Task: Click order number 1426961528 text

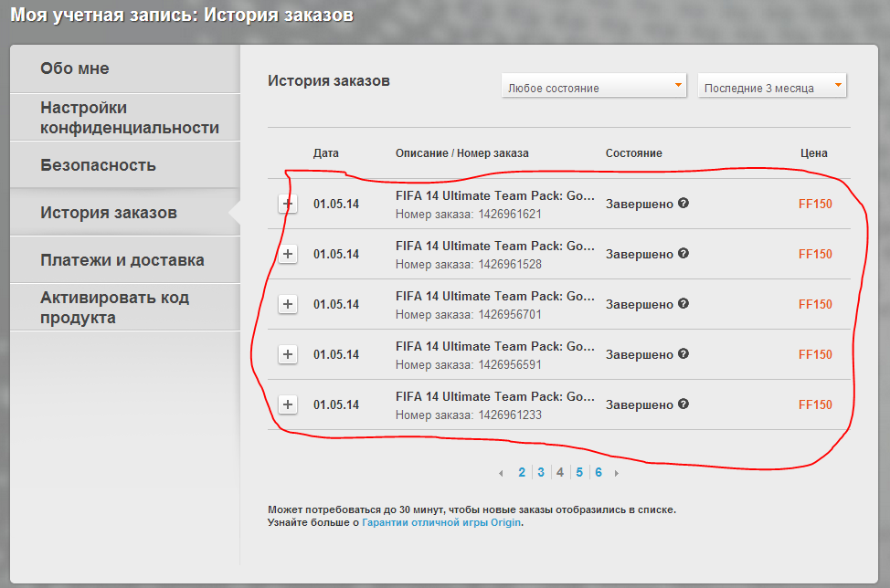Action: (510, 264)
